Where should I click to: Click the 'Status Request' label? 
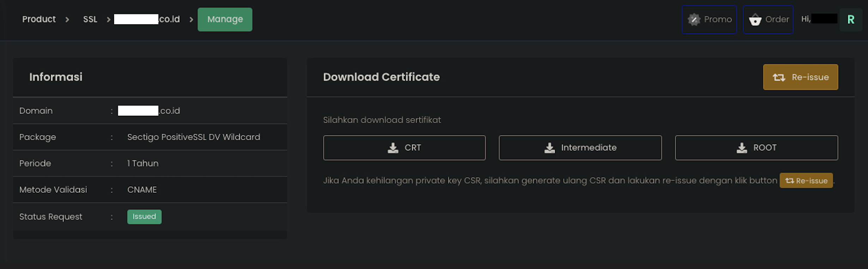(x=51, y=217)
